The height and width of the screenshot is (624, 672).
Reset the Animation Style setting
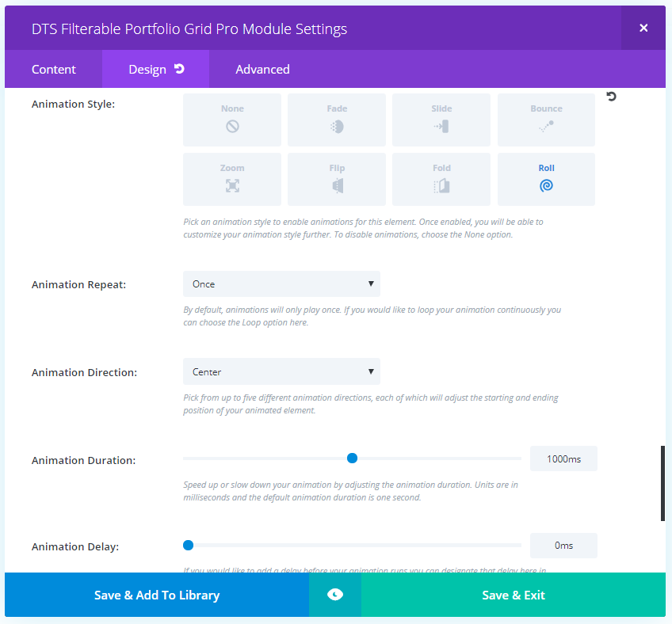pos(611,97)
